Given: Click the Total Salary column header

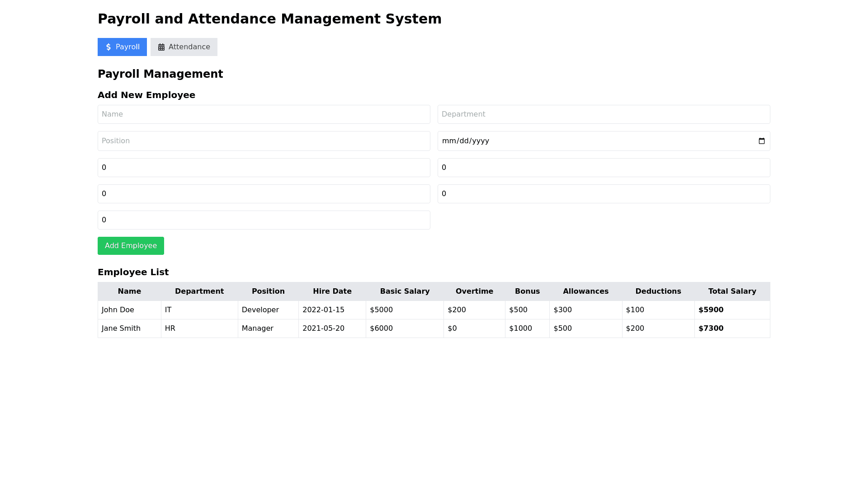Looking at the screenshot, I should (732, 291).
